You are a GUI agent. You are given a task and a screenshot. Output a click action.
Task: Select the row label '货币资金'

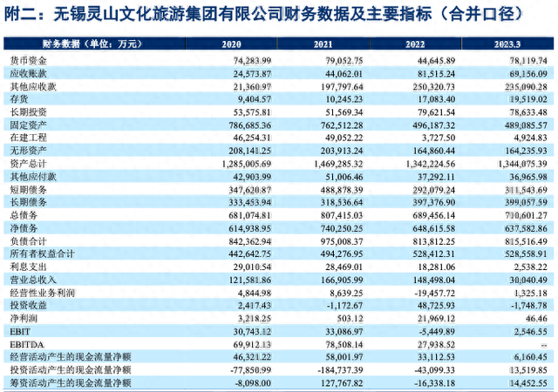coord(28,60)
